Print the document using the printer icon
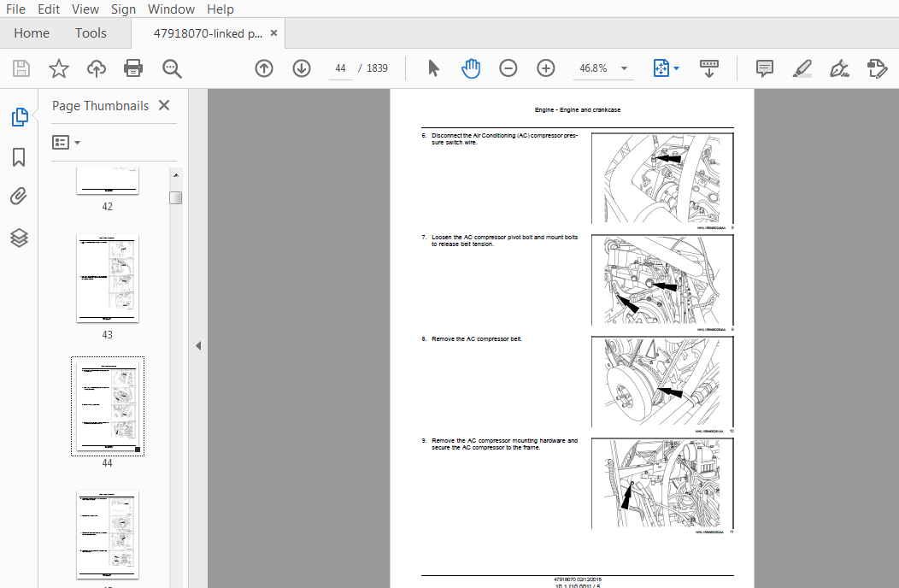Image resolution: width=899 pixels, height=588 pixels. (x=133, y=68)
